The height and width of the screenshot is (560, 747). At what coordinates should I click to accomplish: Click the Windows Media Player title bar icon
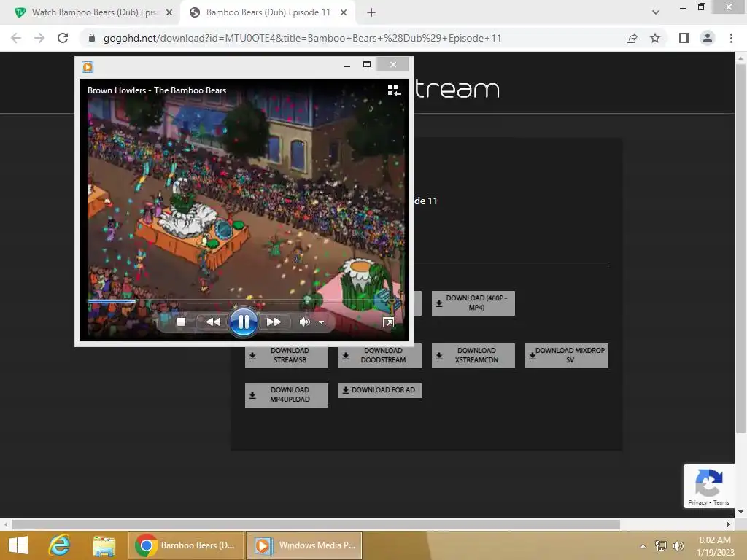88,67
